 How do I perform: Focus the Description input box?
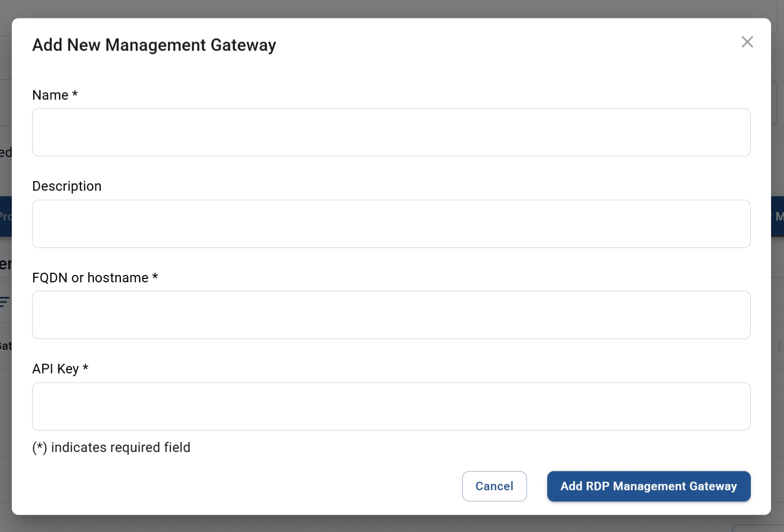click(x=391, y=224)
